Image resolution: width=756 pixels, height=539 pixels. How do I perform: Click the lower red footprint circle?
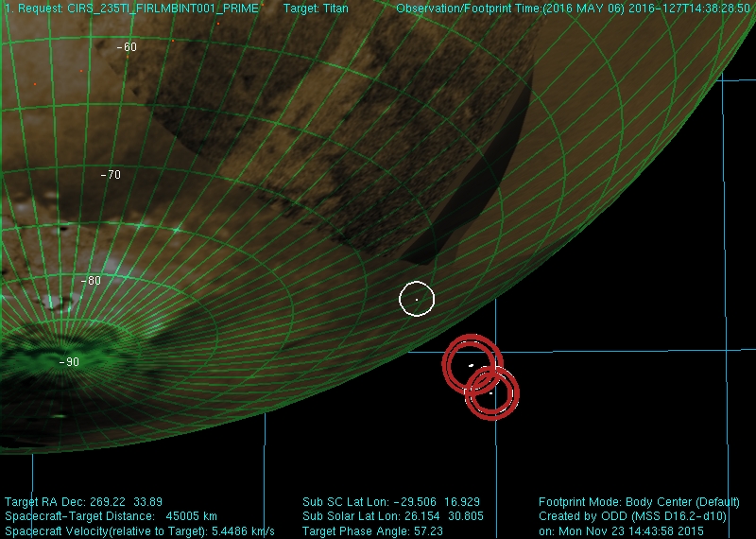492,393
